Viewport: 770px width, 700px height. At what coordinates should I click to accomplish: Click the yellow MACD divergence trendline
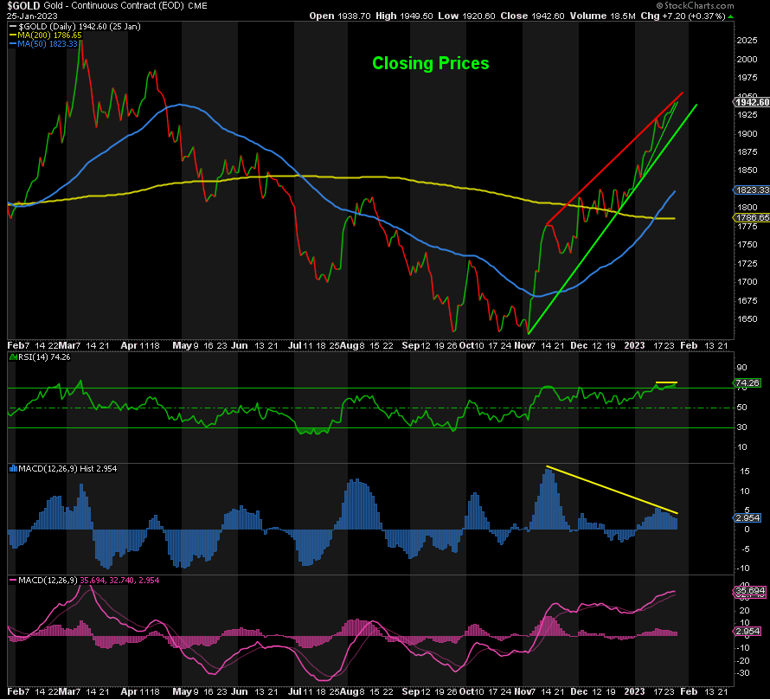pos(612,491)
